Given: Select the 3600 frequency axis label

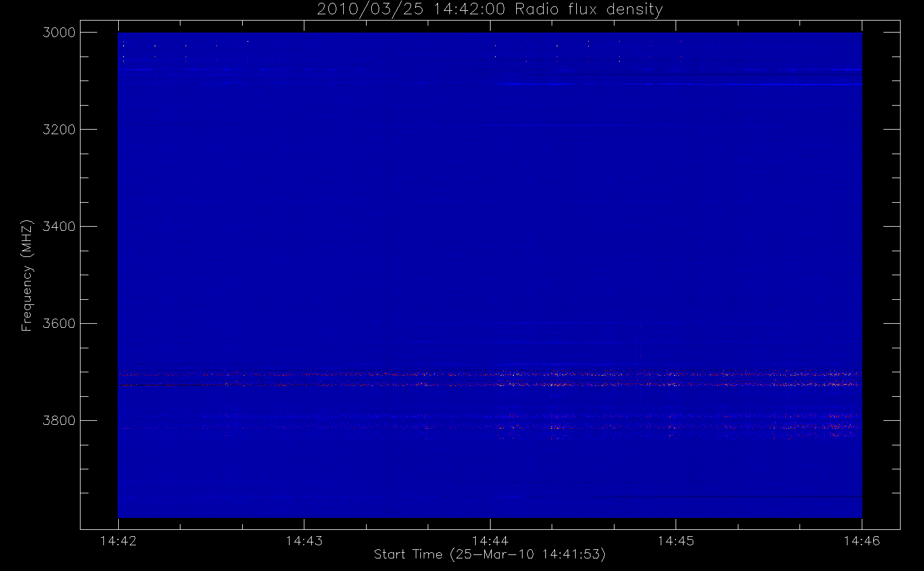Looking at the screenshot, I should click(59, 324).
